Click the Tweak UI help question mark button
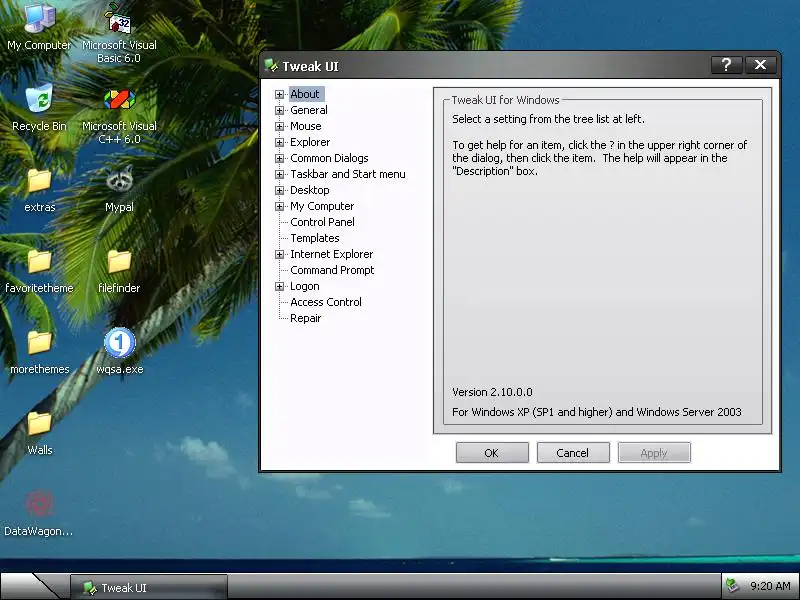Image resolution: width=800 pixels, height=600 pixels. (727, 65)
